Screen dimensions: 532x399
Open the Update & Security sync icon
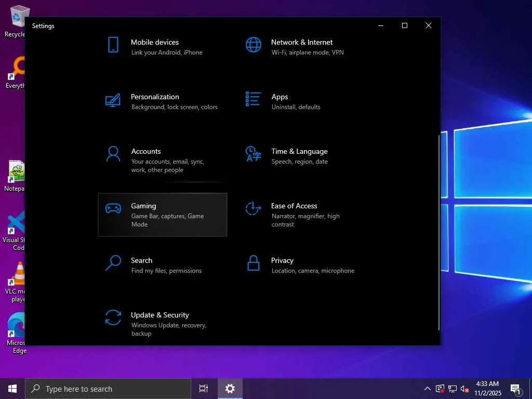tap(113, 317)
